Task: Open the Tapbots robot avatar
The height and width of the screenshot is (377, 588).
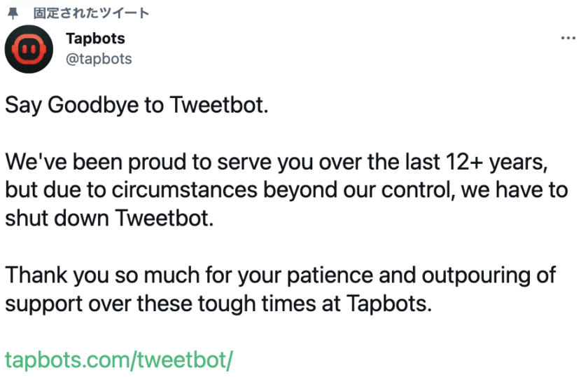Action: (x=29, y=49)
